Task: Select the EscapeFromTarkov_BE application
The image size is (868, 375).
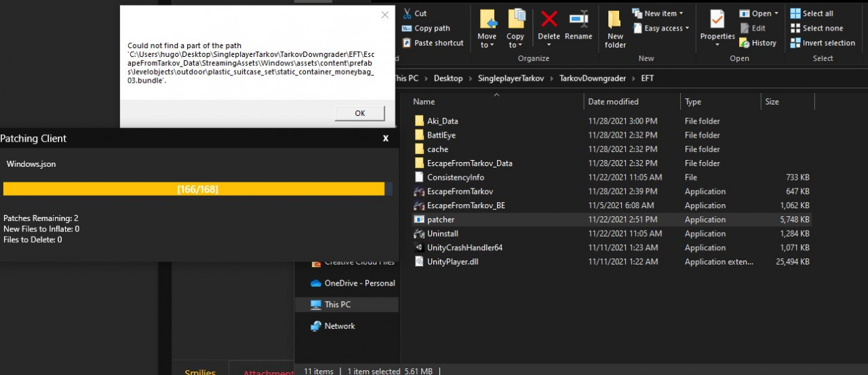Action: point(466,205)
